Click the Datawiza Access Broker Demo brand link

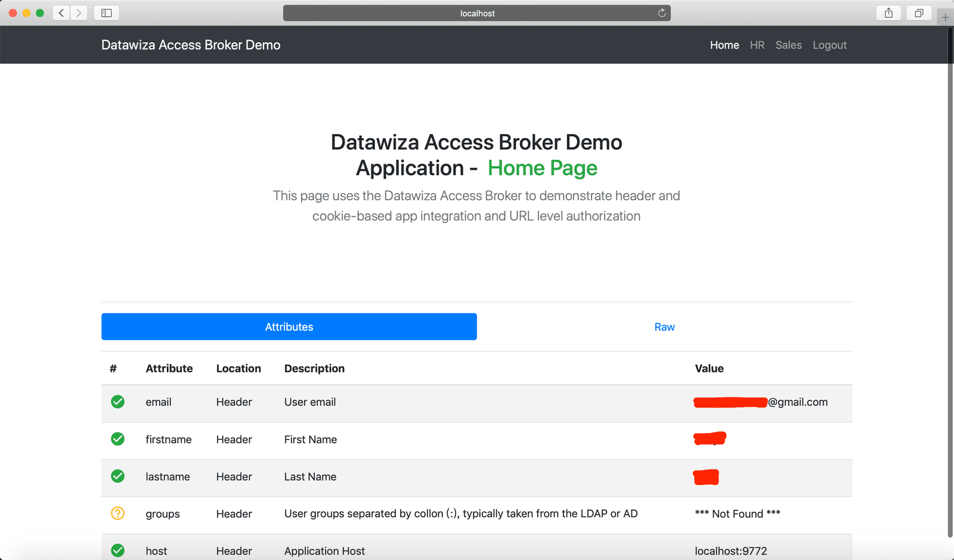click(x=191, y=45)
